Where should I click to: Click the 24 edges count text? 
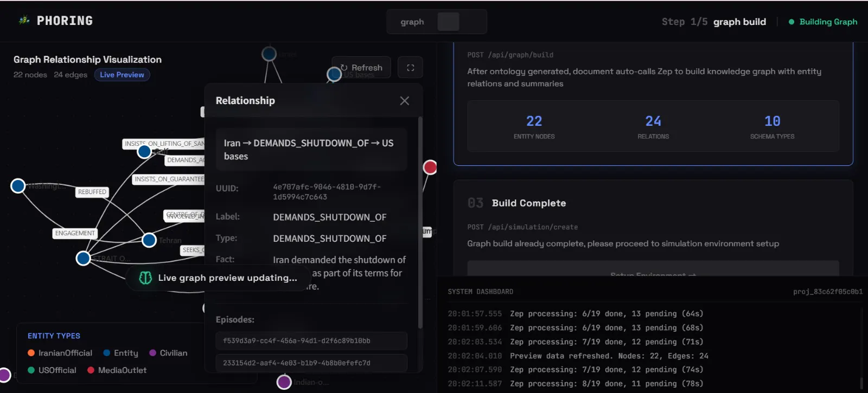71,75
